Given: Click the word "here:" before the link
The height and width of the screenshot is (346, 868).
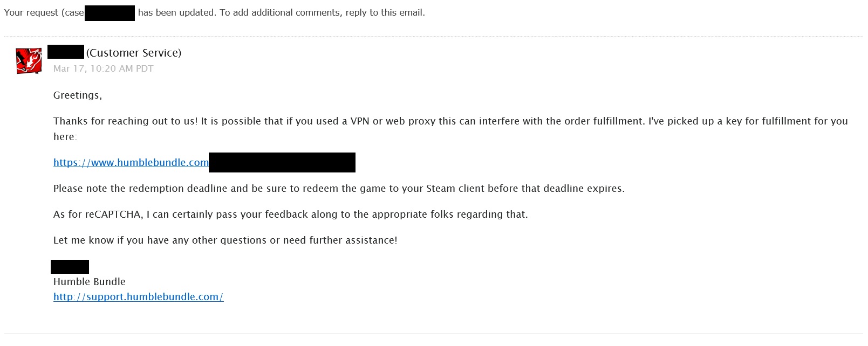Looking at the screenshot, I should coord(65,137).
